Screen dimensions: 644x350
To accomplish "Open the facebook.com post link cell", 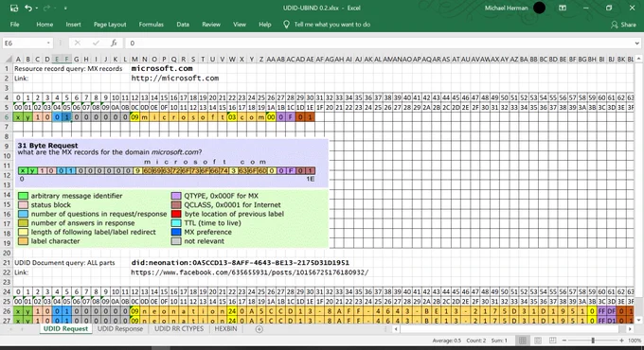I will coord(250,272).
